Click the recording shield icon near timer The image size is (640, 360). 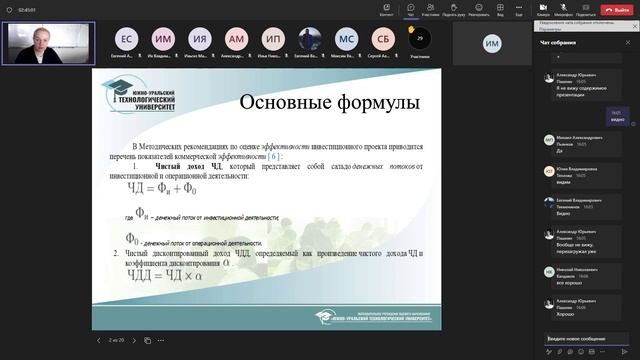pyautogui.click(x=9, y=10)
